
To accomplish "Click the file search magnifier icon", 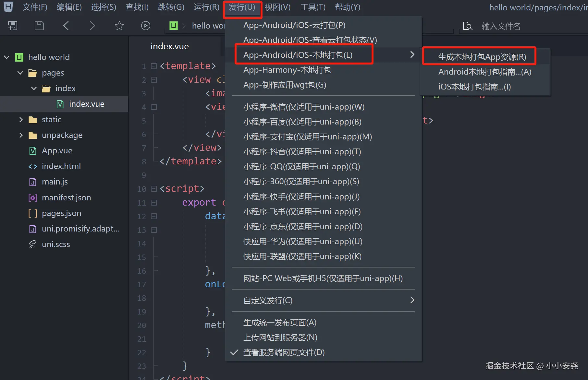I will click(467, 26).
